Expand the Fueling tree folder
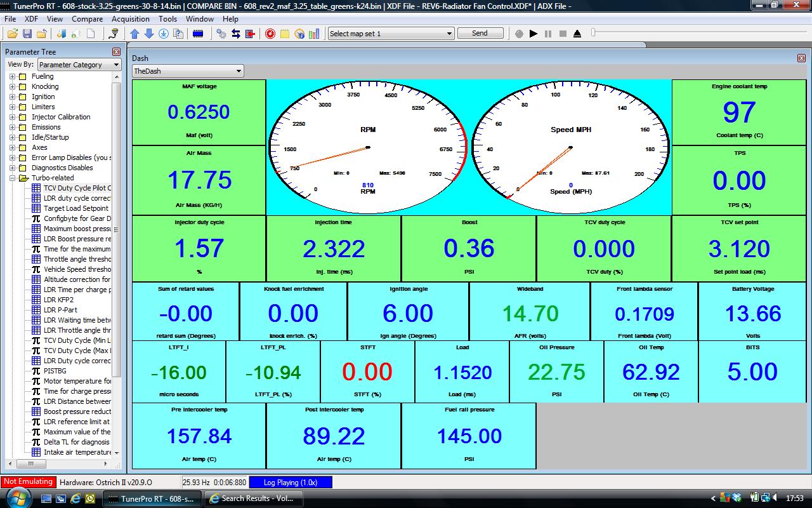The image size is (812, 508). click(x=12, y=76)
